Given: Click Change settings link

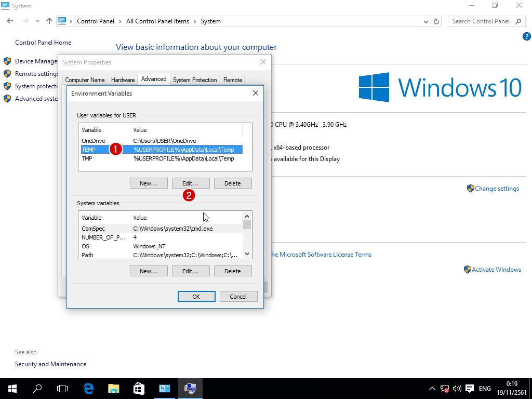Looking at the screenshot, I should point(497,189).
